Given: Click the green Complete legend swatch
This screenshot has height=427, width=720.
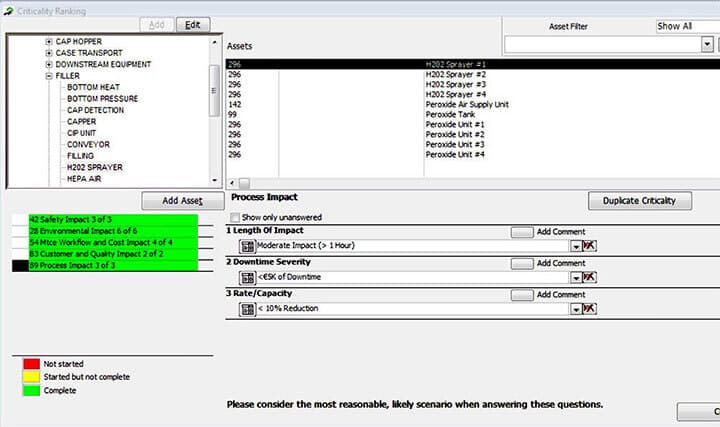Looking at the screenshot, I should pos(32,390).
